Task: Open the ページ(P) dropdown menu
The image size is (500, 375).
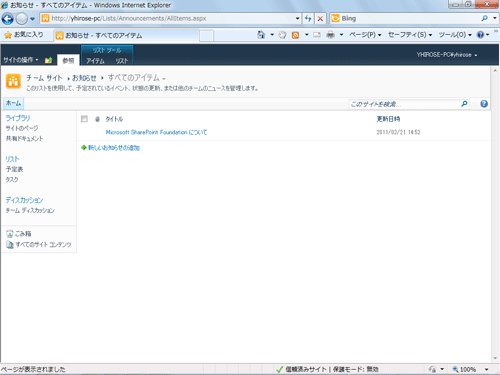Action: click(365, 35)
